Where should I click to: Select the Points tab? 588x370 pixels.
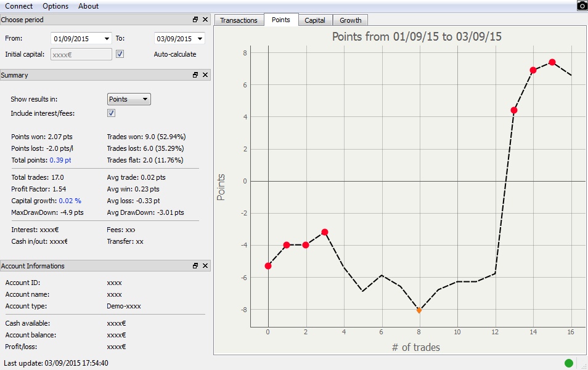click(x=281, y=20)
